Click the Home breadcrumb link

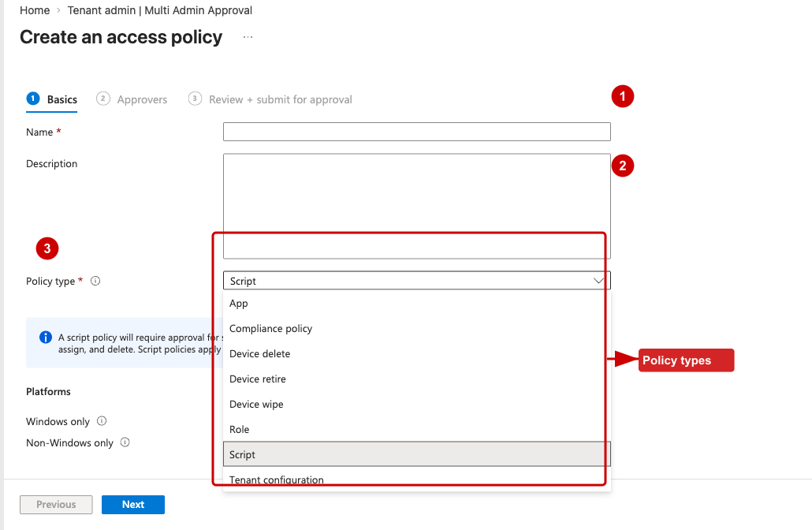click(35, 10)
